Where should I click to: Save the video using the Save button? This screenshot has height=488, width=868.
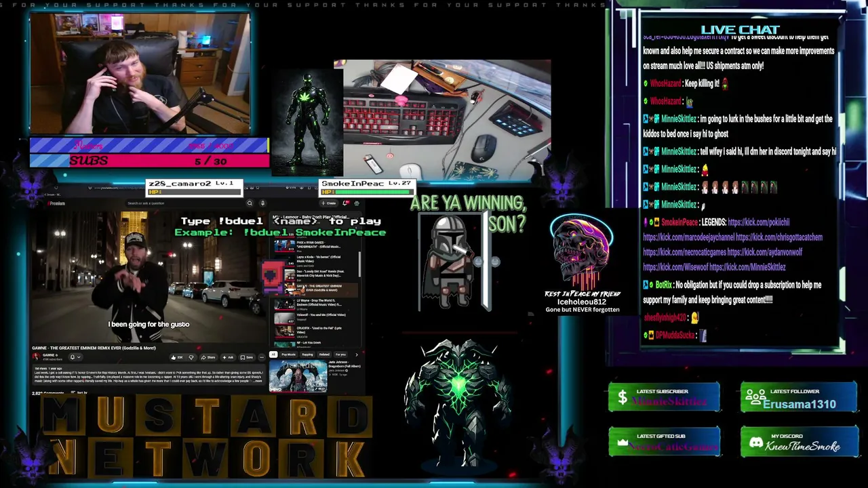click(x=248, y=357)
